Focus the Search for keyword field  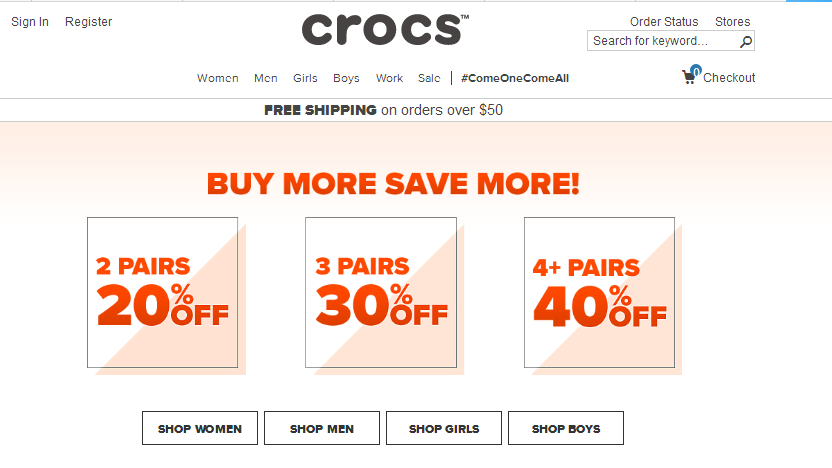(663, 41)
